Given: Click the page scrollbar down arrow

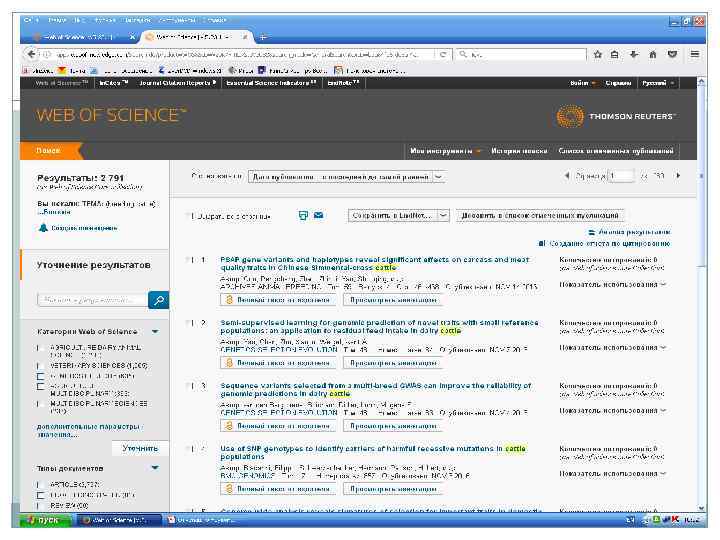Looking at the screenshot, I should tap(701, 508).
